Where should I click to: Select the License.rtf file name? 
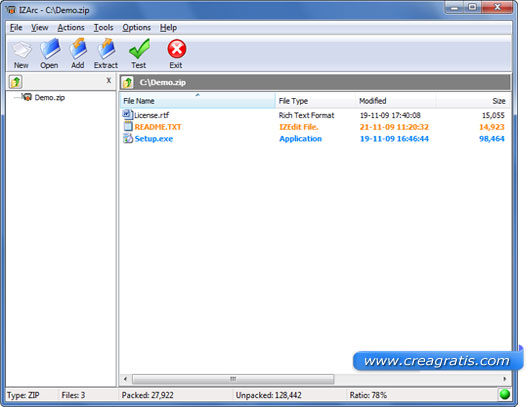[x=151, y=115]
